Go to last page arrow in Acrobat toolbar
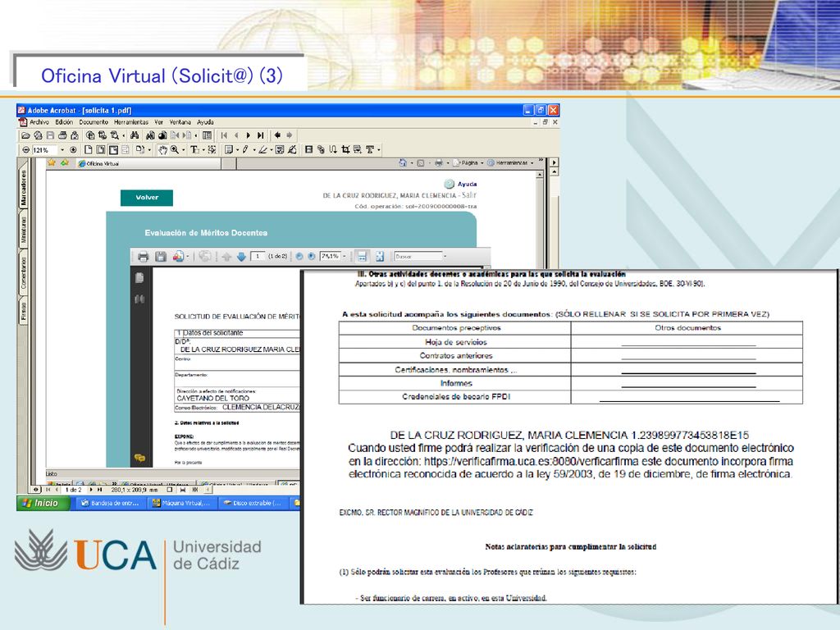Viewport: 840px width, 630px height. point(260,135)
